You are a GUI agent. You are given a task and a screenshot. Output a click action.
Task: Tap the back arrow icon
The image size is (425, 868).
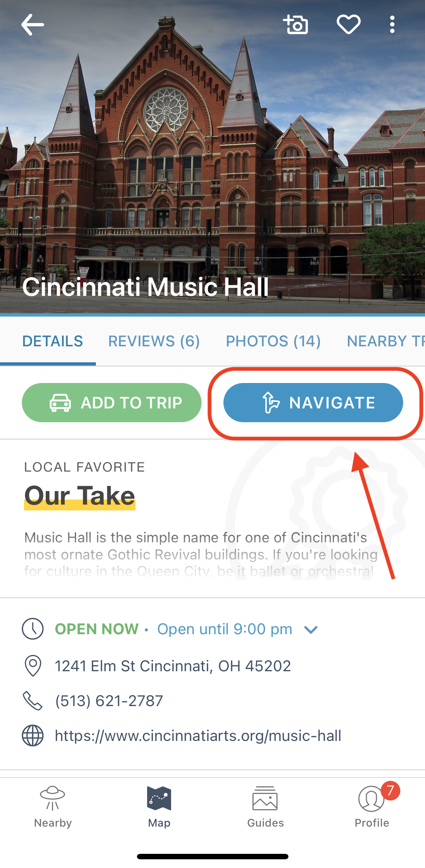click(33, 25)
